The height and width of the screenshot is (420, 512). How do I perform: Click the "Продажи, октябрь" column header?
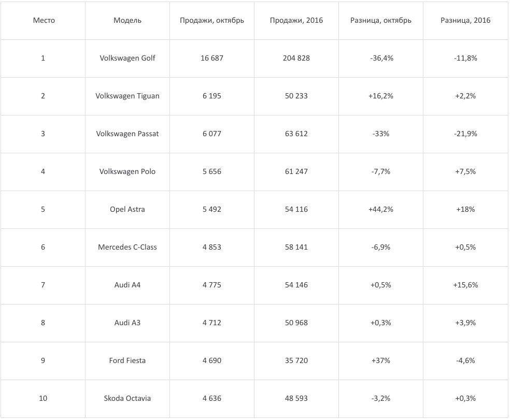(x=212, y=21)
